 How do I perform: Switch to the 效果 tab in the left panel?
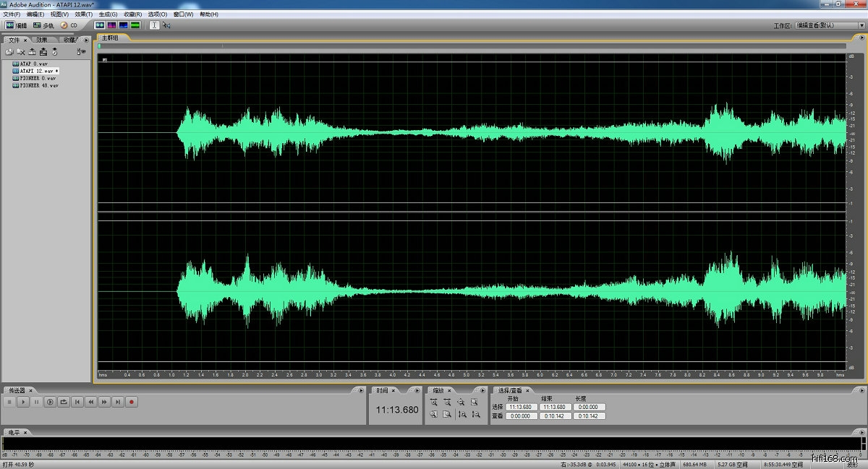click(43, 40)
